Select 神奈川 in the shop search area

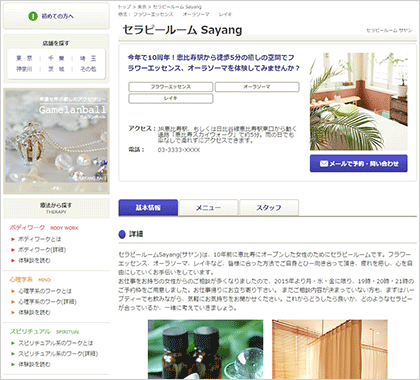coord(24,69)
